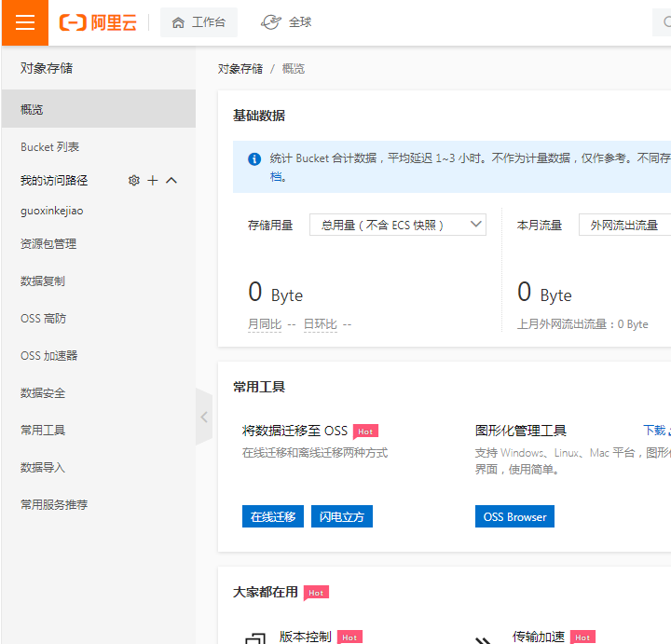The height and width of the screenshot is (644, 671).
Task: Collapse the sidebar with the arrow handle
Action: (204, 417)
